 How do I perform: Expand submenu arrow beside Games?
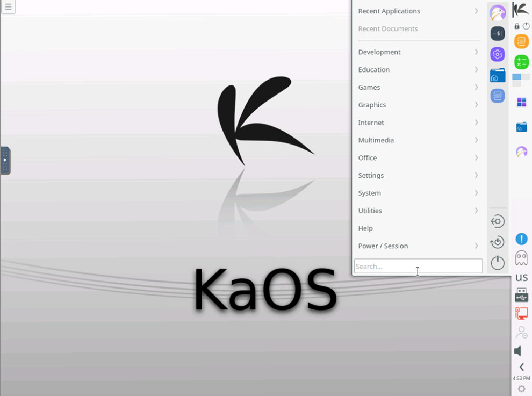point(476,87)
